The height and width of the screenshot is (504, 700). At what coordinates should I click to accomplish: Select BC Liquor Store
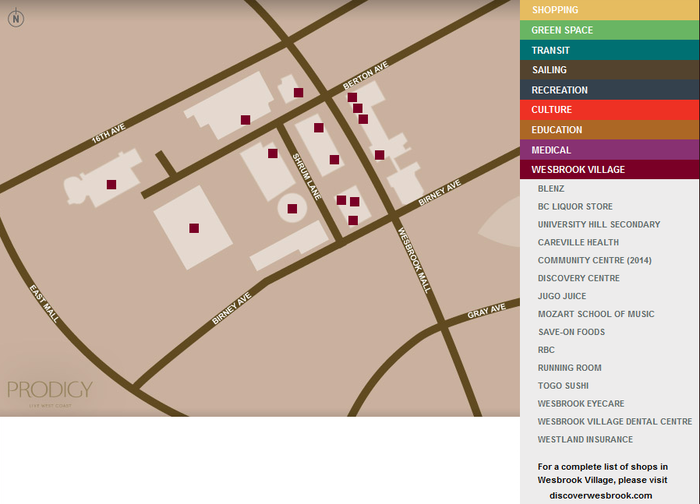575,206
